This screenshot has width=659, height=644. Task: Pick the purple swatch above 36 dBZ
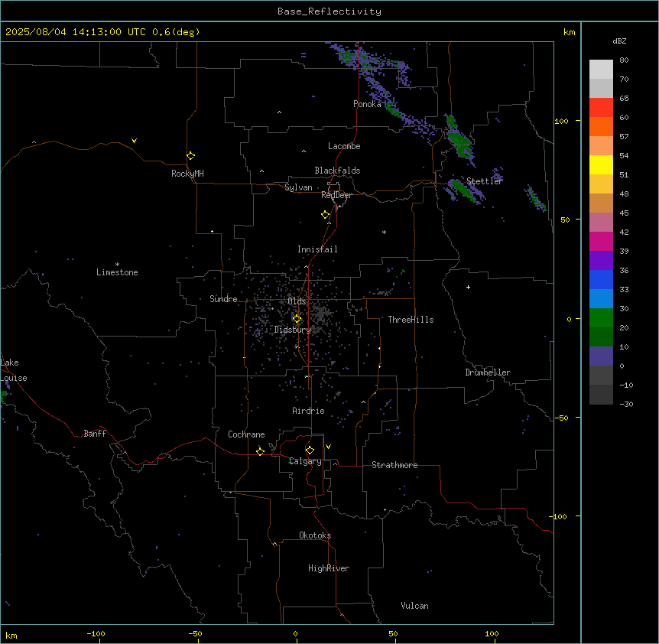point(601,260)
